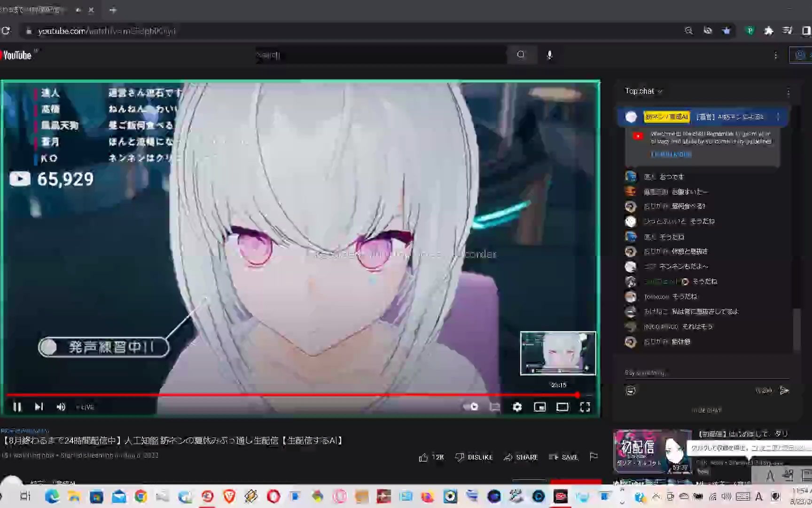Open the volume tray icon
The height and width of the screenshot is (508, 812).
[x=727, y=496]
